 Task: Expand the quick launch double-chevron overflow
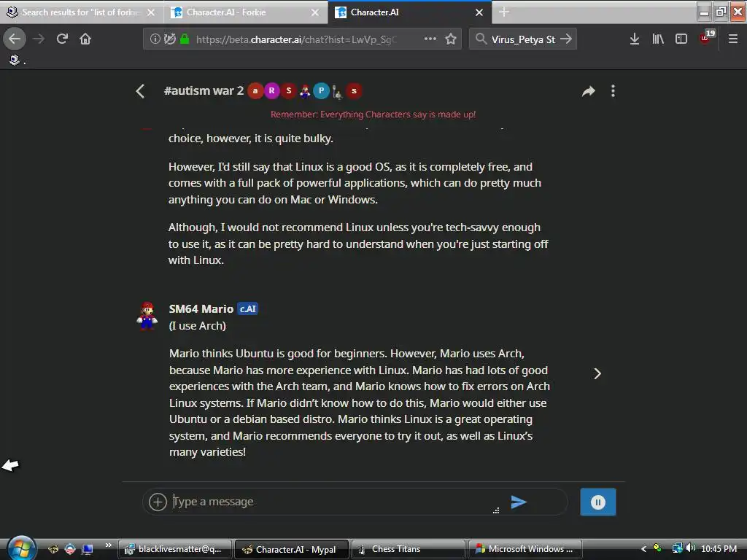108,545
